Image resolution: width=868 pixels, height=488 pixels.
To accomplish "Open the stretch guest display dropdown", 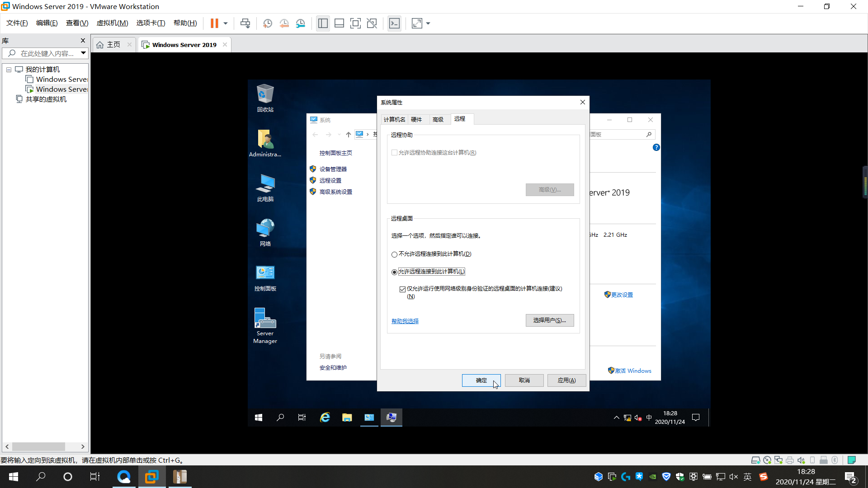I will [x=428, y=23].
